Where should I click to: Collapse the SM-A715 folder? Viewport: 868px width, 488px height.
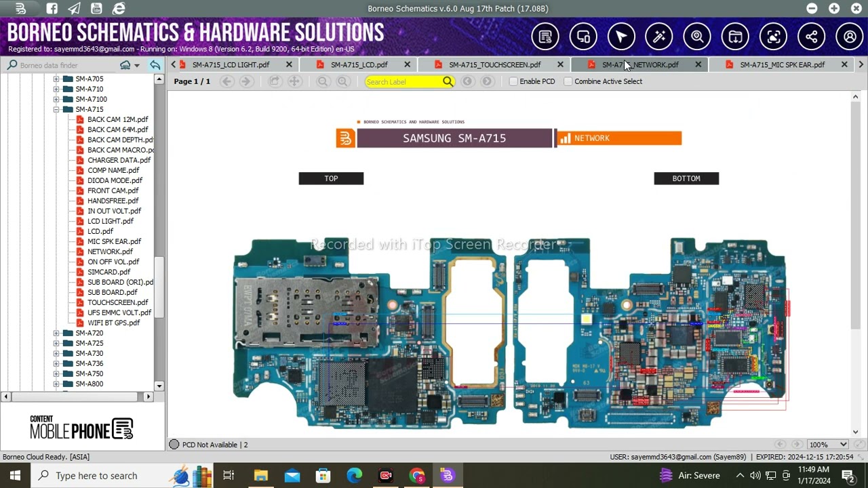[56, 109]
